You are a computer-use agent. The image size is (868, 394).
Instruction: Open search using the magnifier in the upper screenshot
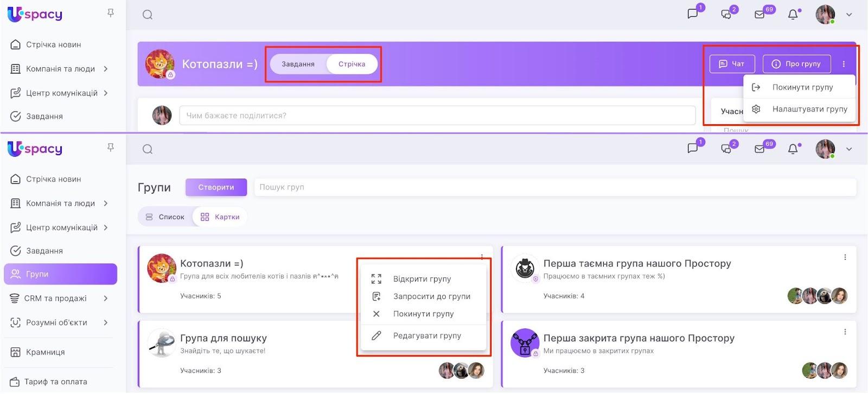148,15
